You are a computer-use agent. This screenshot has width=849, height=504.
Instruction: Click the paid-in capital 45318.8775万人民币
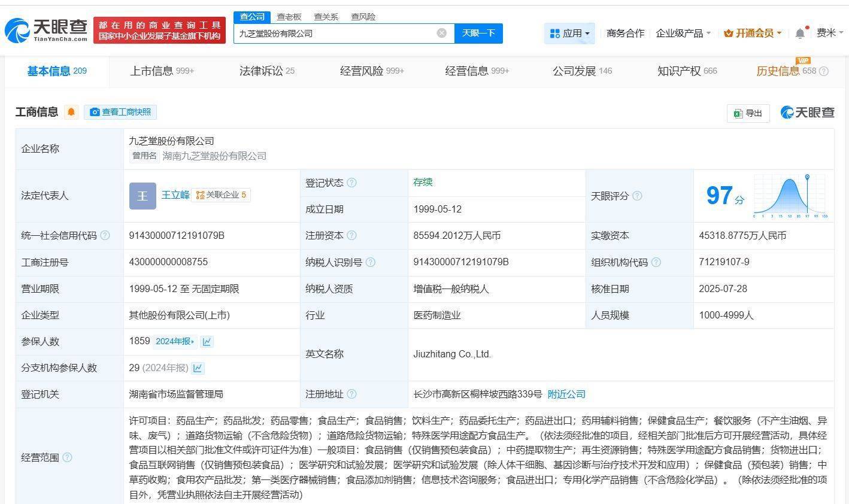(x=742, y=235)
